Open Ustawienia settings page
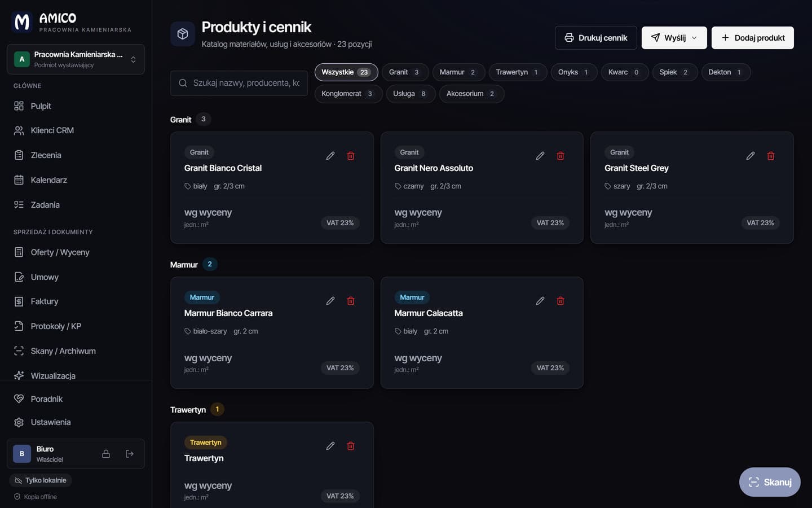The width and height of the screenshot is (812, 508). [x=76, y=422]
